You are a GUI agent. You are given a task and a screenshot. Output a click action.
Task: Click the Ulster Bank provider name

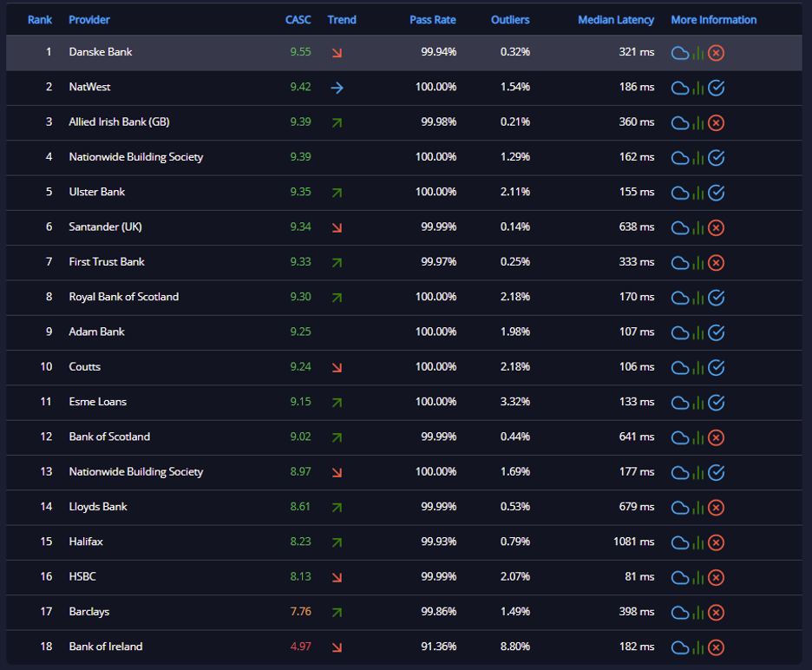click(97, 192)
